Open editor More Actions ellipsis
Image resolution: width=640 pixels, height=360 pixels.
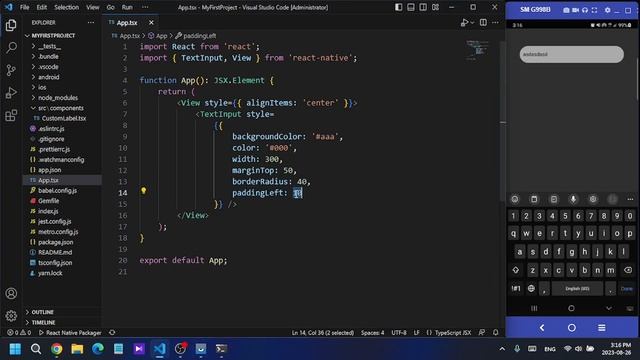(495, 23)
